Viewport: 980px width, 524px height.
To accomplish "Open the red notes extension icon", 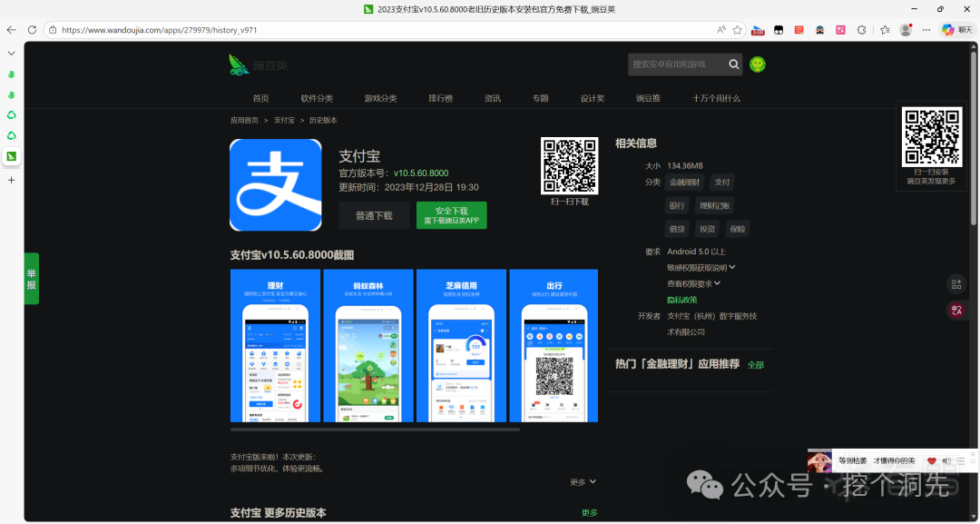I will click(799, 29).
